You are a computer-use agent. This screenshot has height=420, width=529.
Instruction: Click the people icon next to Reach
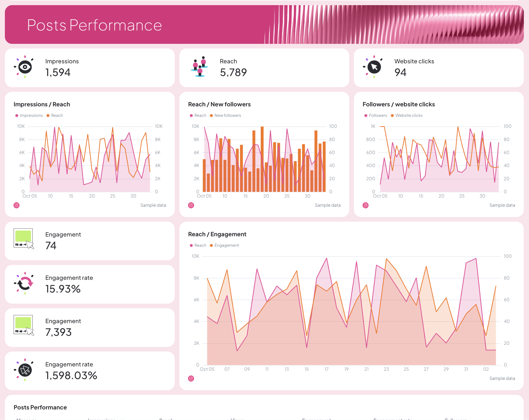(200, 67)
